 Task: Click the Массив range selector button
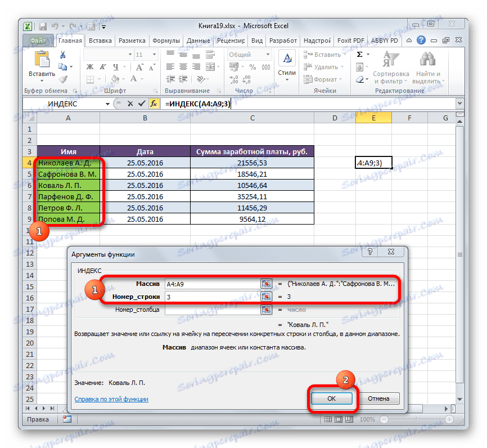(x=266, y=284)
